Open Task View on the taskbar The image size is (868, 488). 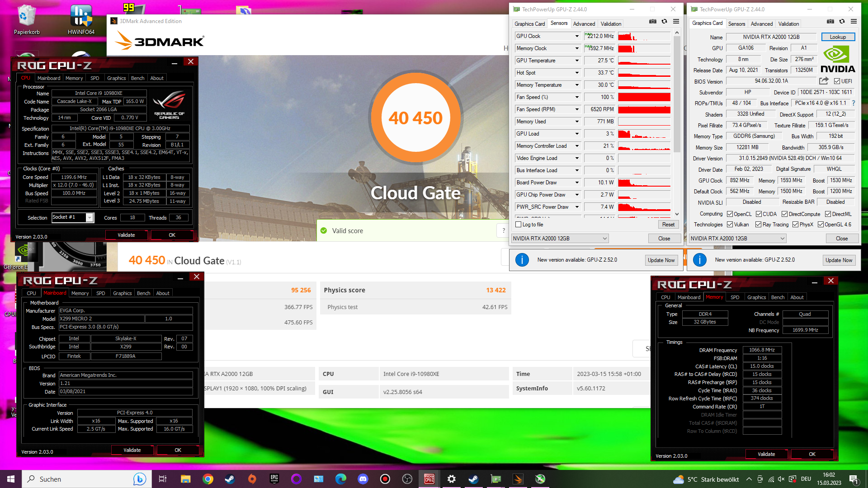(x=163, y=479)
